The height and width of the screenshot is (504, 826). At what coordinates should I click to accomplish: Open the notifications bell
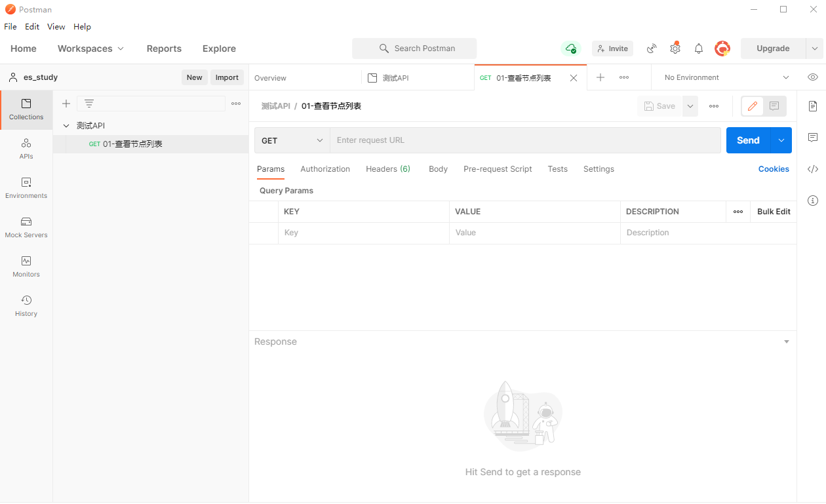click(x=699, y=48)
